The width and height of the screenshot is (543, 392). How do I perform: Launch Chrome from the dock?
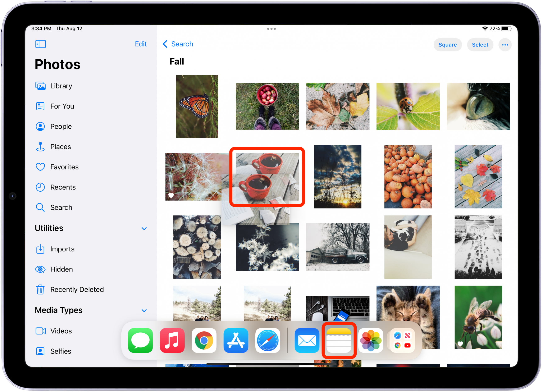pyautogui.click(x=204, y=341)
